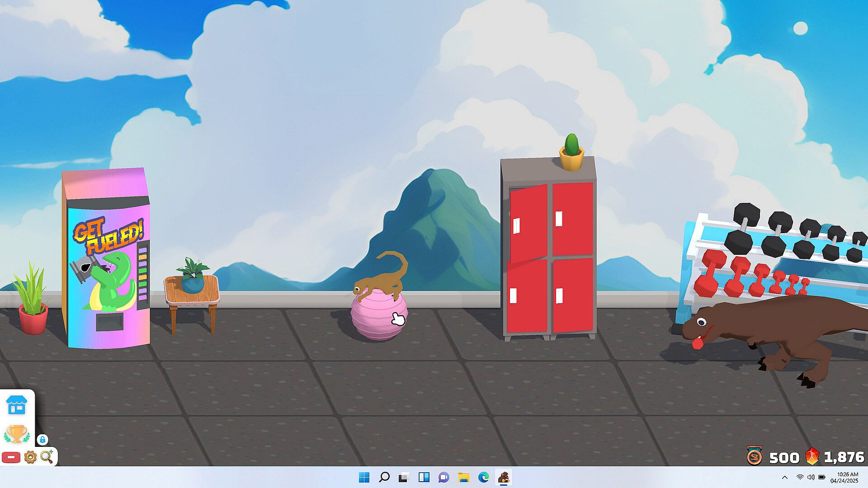868x488 pixels.
Task: Click the red gem currency icon
Action: pos(812,457)
